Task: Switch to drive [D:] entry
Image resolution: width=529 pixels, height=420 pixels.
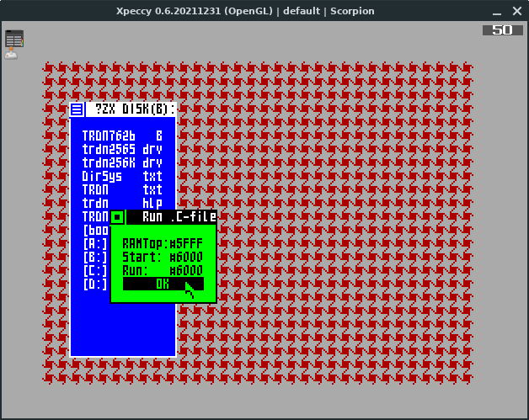Action: [95, 284]
